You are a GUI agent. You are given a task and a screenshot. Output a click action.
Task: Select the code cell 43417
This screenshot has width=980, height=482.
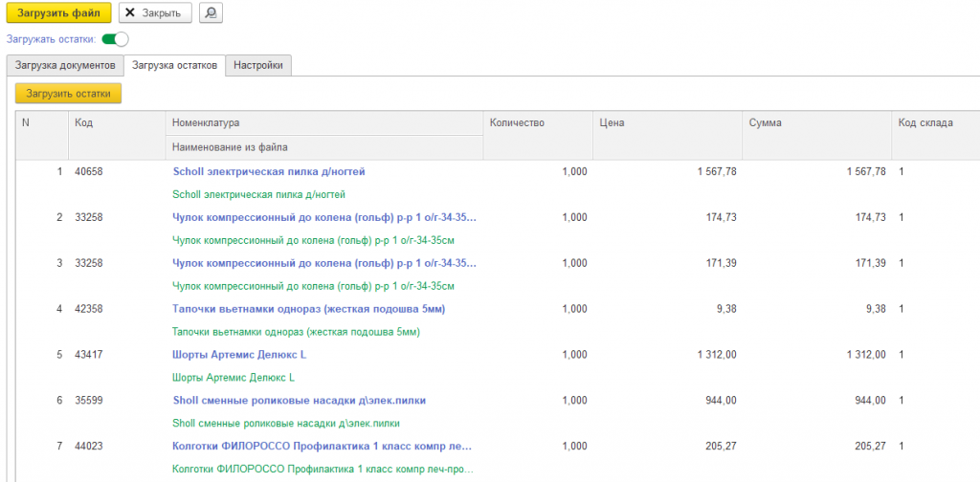[89, 354]
